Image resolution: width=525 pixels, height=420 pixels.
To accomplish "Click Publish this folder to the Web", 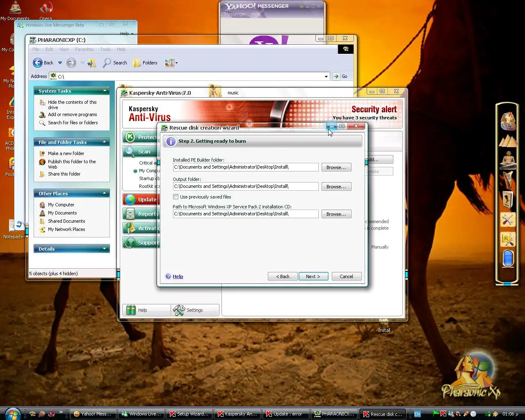I will [71, 164].
